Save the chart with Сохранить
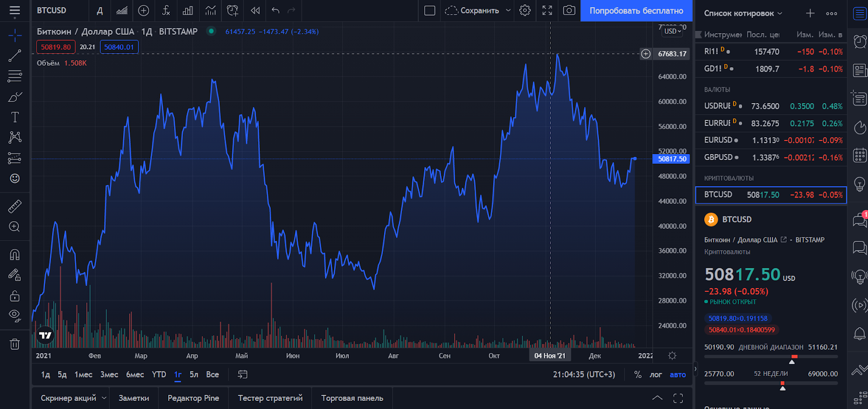This screenshot has width=868, height=409. [x=472, y=10]
